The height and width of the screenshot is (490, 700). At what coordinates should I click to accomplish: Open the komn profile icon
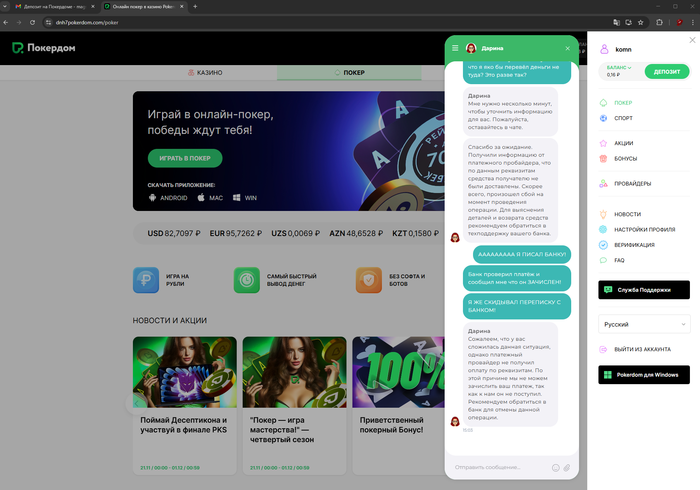click(x=604, y=49)
